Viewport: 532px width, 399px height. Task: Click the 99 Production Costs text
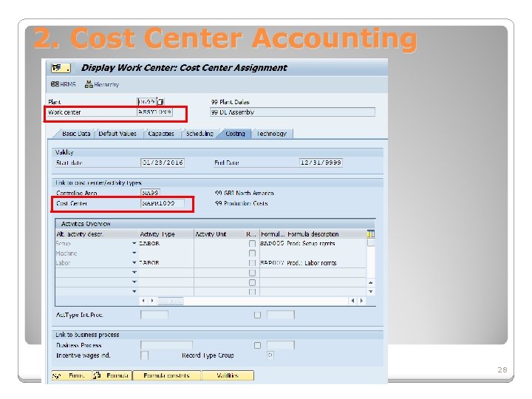click(241, 203)
